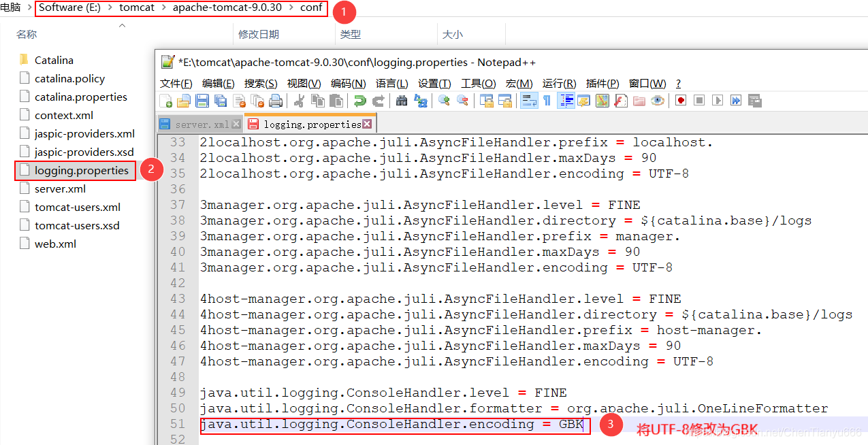The height and width of the screenshot is (445, 868).
Task: Toggle show all characters (¶) icon
Action: tap(547, 101)
